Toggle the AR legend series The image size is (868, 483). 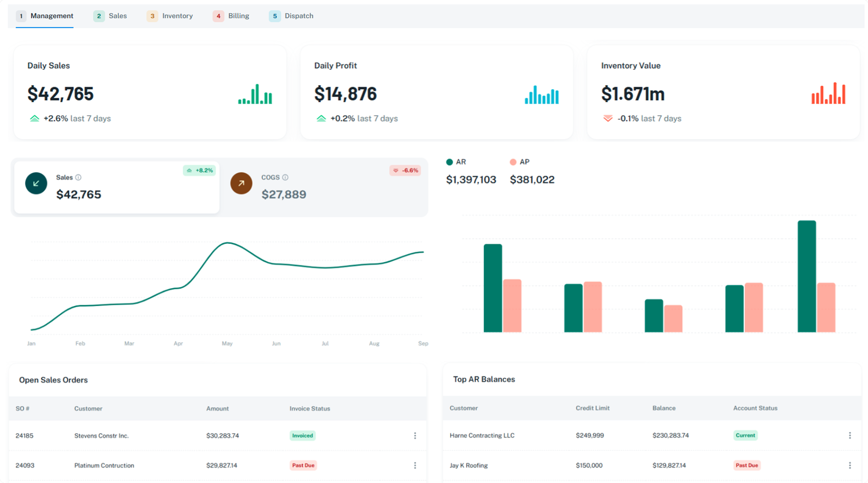coord(456,162)
